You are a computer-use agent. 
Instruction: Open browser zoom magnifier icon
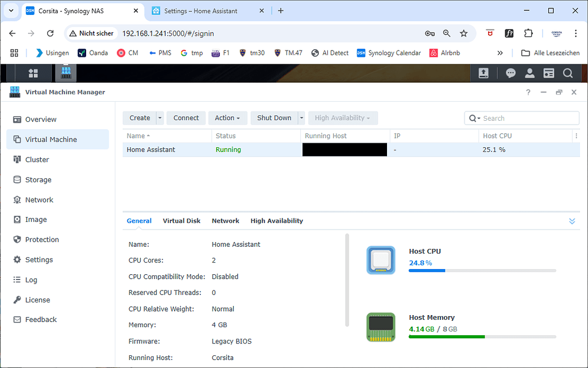pos(447,33)
